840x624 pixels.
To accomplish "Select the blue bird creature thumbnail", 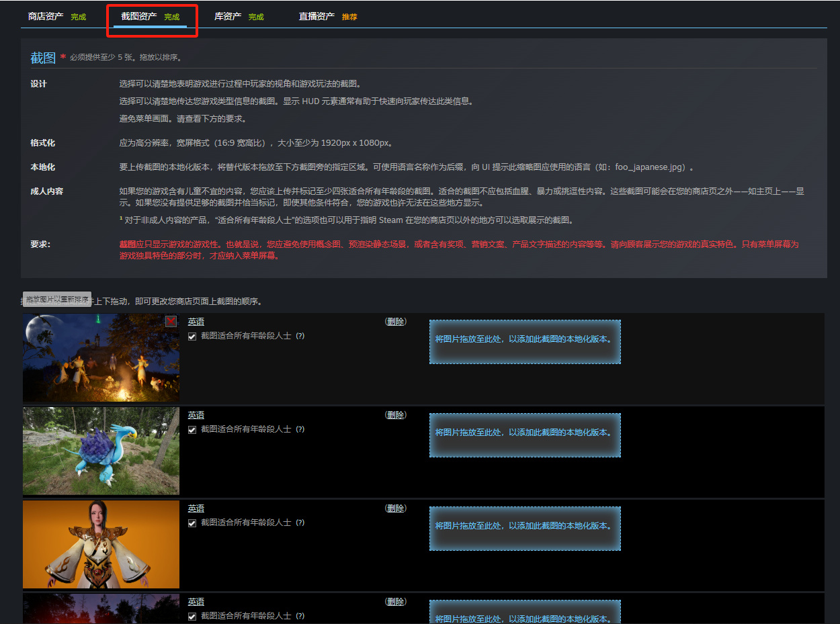I will click(101, 451).
